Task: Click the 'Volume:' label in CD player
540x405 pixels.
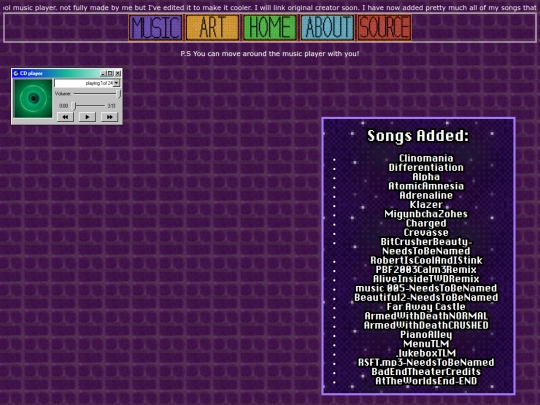Action: click(63, 94)
